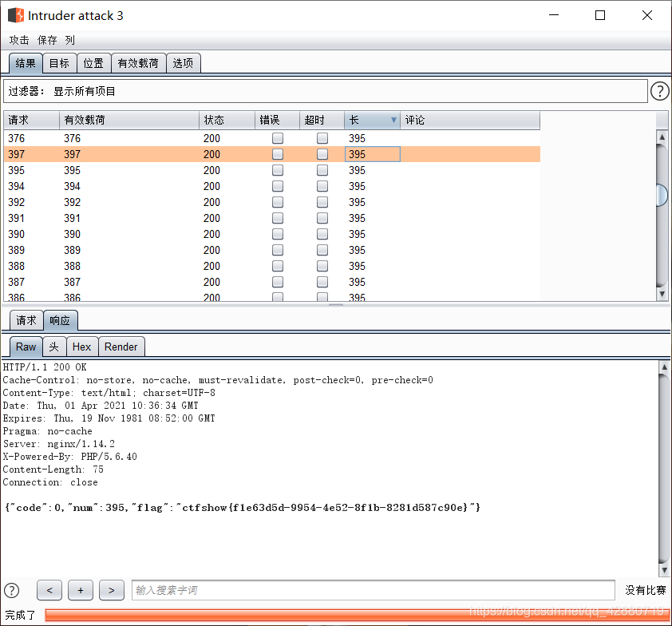Go to previous search match button
672x626 pixels.
[49, 590]
